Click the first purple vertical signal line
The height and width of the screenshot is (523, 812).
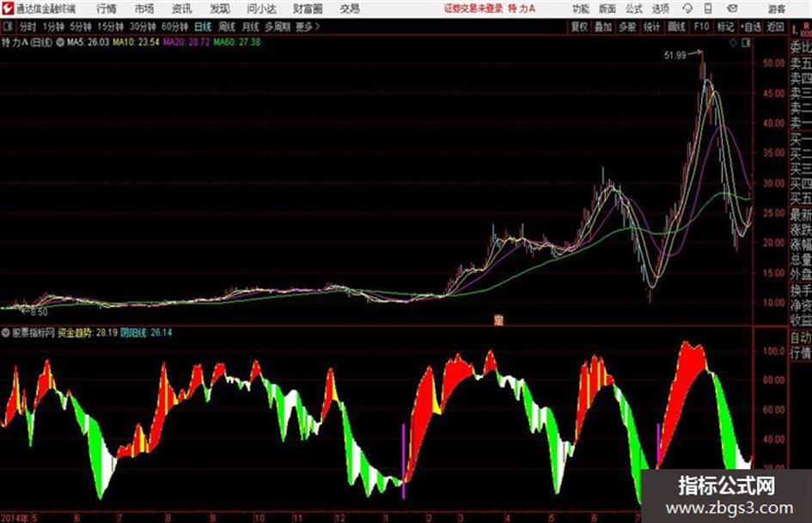(x=403, y=461)
